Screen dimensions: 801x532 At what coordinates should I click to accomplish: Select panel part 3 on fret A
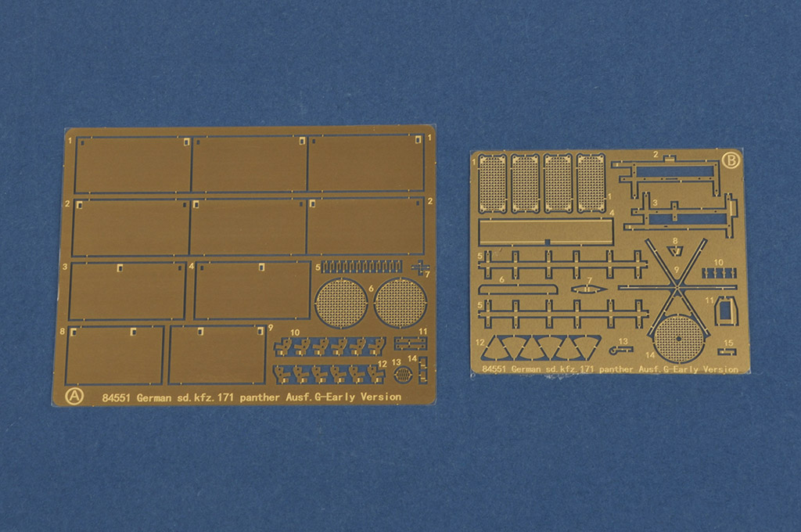click(129, 290)
